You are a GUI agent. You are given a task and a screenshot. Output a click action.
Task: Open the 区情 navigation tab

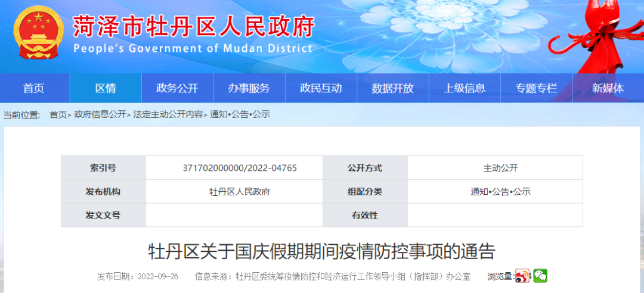click(106, 88)
